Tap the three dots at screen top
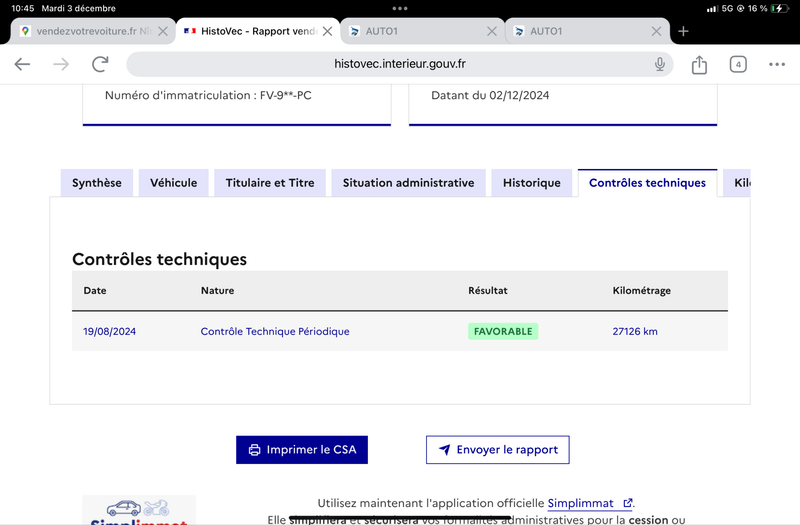800x525 pixels. tap(399, 8)
